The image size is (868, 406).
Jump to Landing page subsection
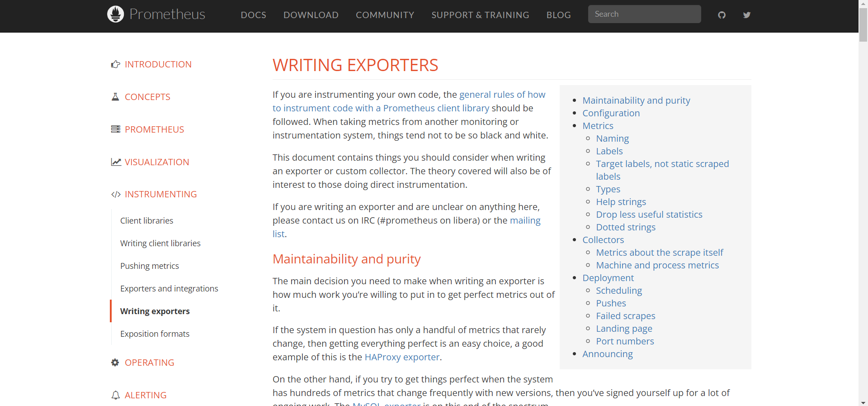point(624,329)
